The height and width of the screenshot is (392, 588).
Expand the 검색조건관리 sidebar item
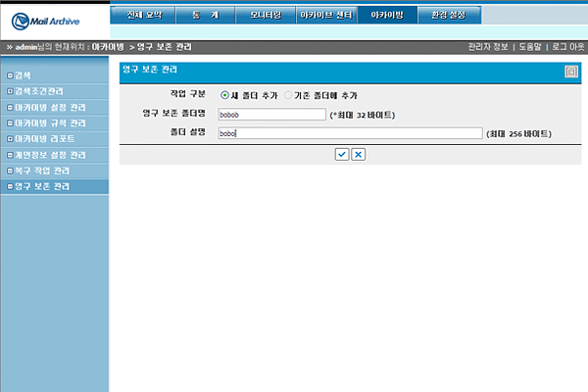[x=39, y=91]
